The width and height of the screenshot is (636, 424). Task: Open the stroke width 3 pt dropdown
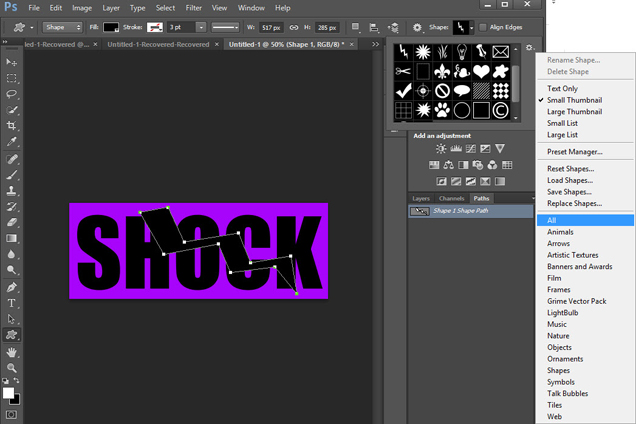(201, 27)
